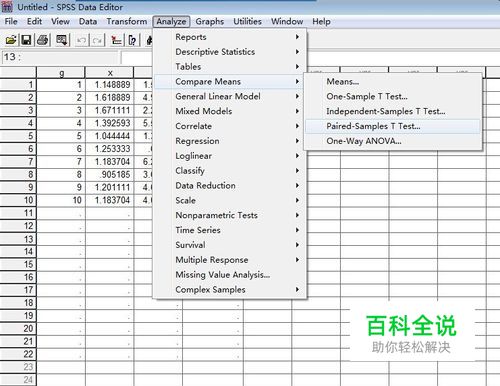Expand the Correlate submenu
The image size is (500, 386).
(x=230, y=126)
